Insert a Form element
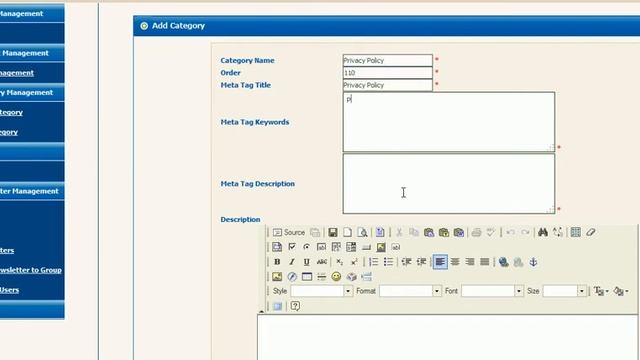The width and height of the screenshot is (640, 360). (x=277, y=247)
